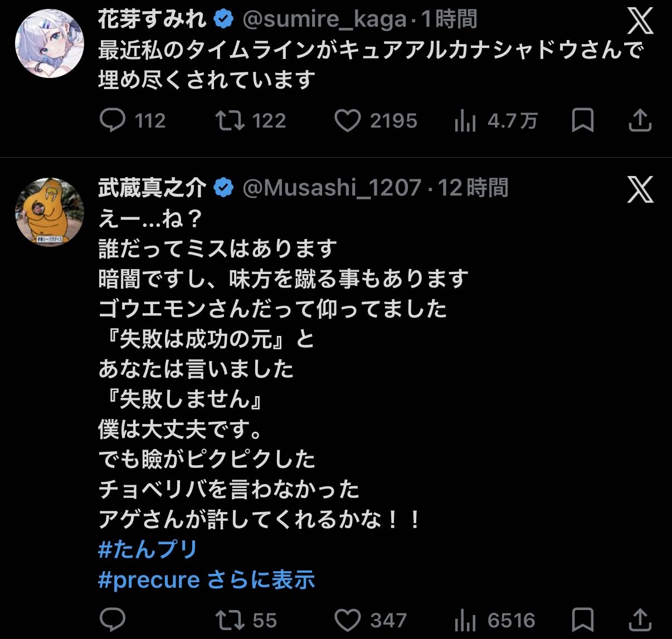
Task: Reply to 武蔵真之介's post
Action: (113, 620)
